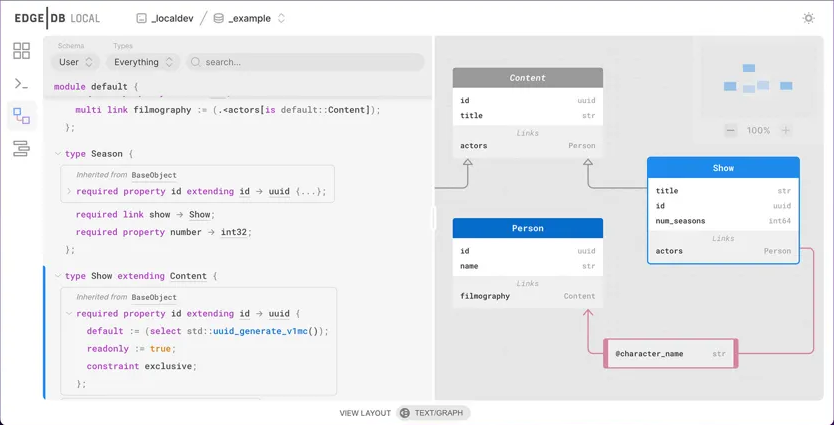834x425 pixels.
Task: Click the Show link target in Season
Action: pyautogui.click(x=200, y=215)
